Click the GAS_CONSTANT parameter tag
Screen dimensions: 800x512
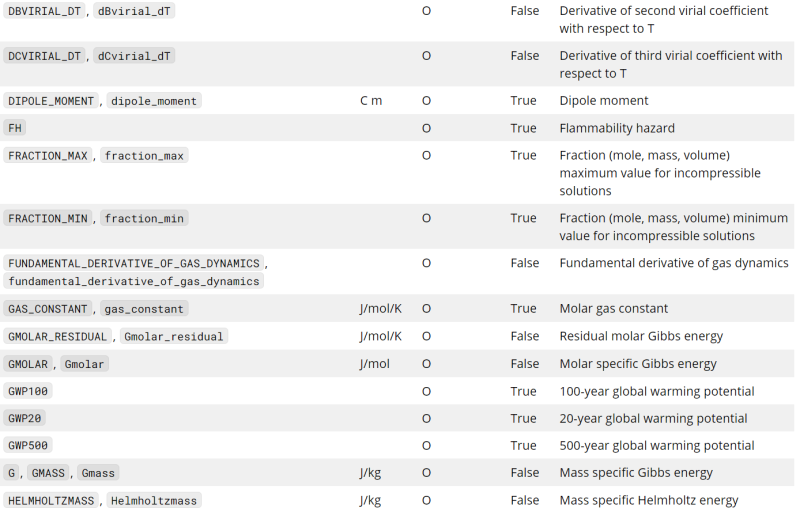tap(48, 309)
